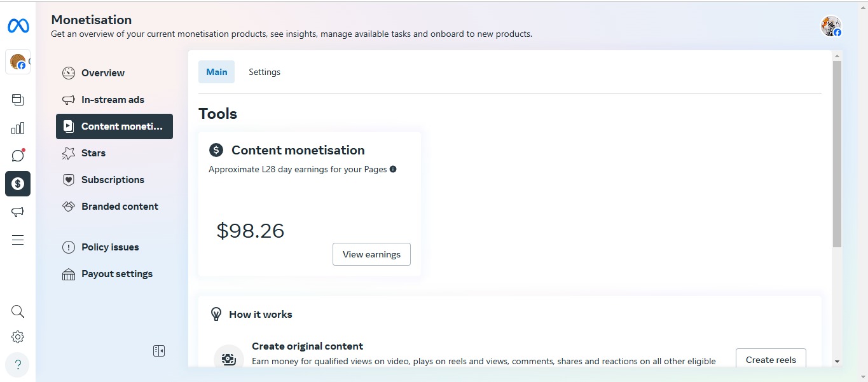Screen dimensions: 868x382
Task: Open Overview in the monetisation menu
Action: 102,72
